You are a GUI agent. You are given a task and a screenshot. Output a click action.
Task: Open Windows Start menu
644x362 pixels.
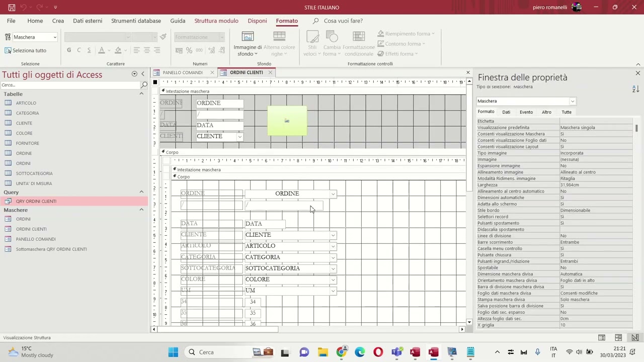tap(173, 352)
